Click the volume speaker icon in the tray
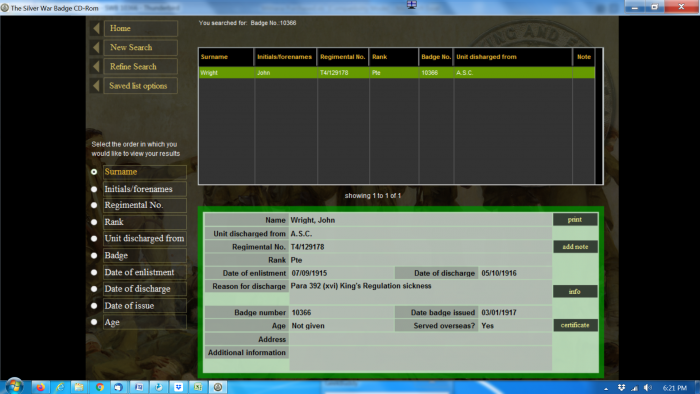The height and width of the screenshot is (394, 700). [x=648, y=388]
